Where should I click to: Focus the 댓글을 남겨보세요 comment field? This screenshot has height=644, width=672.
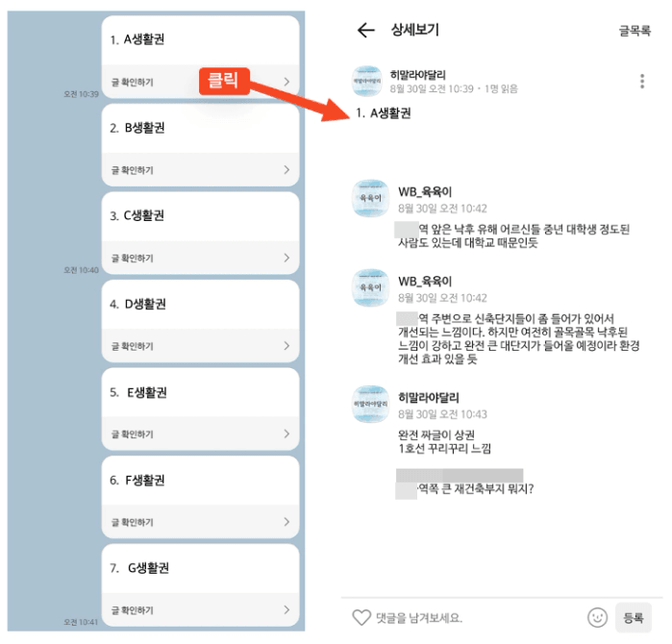coord(478,617)
